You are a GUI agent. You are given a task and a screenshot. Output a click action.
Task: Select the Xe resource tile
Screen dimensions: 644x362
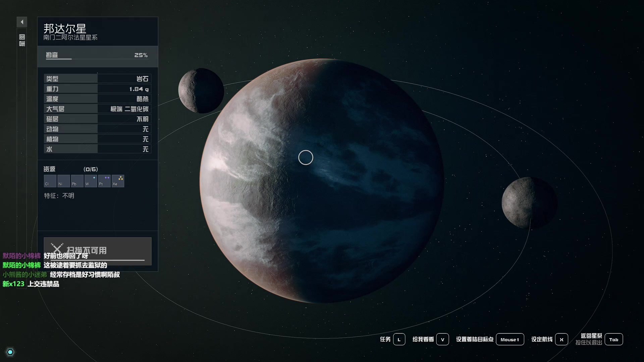118,181
